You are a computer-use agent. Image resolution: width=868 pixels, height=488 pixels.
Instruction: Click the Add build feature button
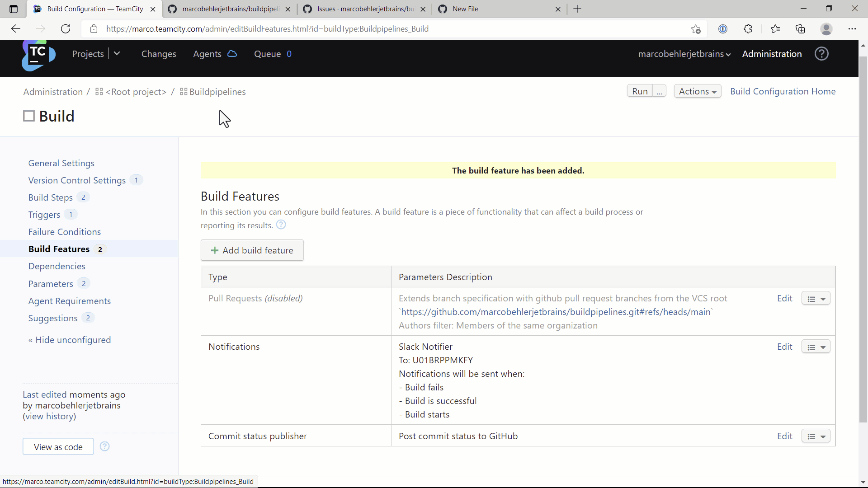(x=252, y=250)
